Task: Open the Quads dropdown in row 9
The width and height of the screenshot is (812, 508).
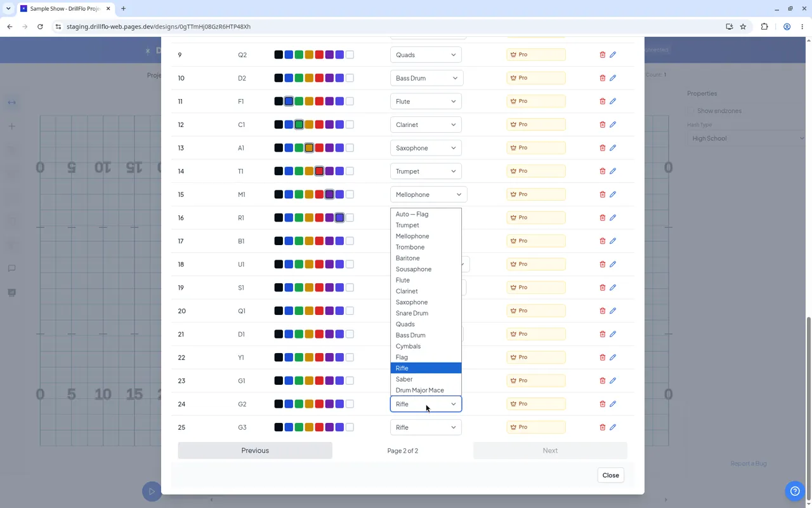Action: point(426,55)
